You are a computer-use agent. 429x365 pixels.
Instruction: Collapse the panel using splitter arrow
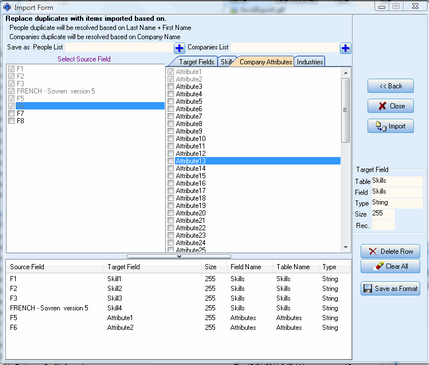click(x=179, y=256)
